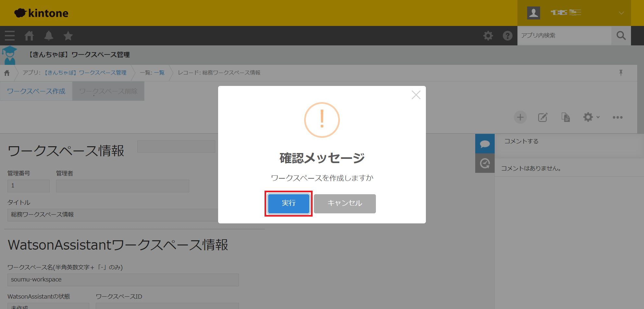Viewport: 644px width, 309px height.
Task: Open the hamburger menu icon
Action: (10, 36)
